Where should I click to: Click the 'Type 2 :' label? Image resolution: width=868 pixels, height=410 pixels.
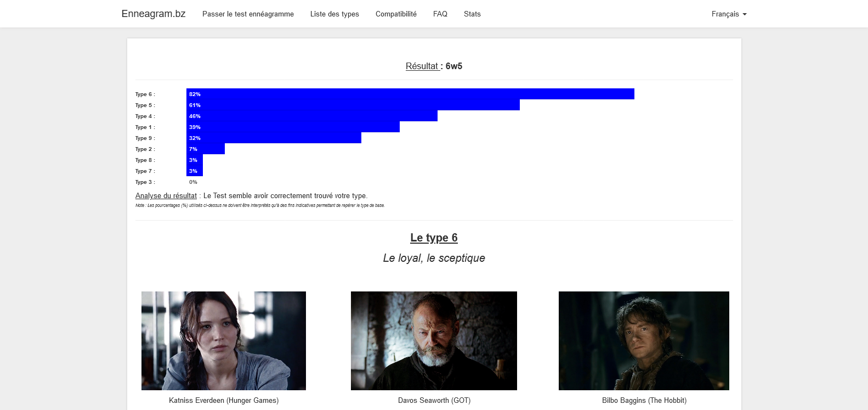(145, 149)
